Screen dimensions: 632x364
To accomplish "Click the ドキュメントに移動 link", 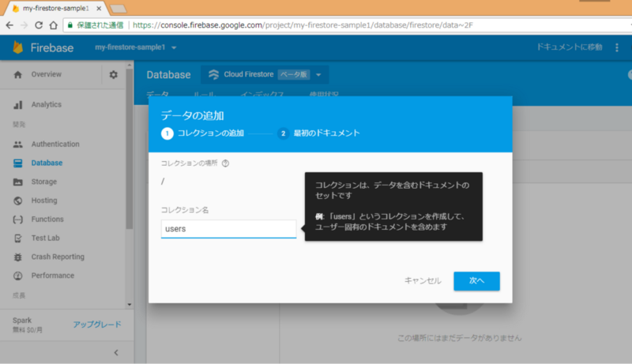I will coord(569,47).
